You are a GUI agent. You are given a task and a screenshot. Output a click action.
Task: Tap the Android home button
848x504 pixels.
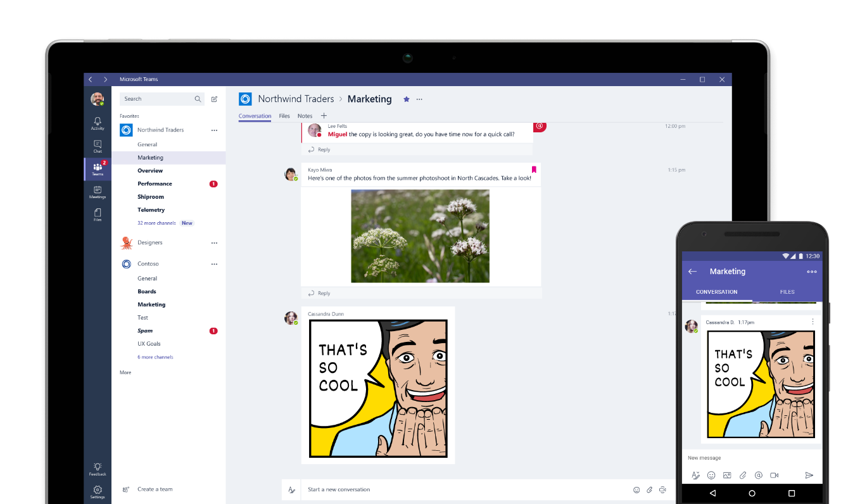752,493
